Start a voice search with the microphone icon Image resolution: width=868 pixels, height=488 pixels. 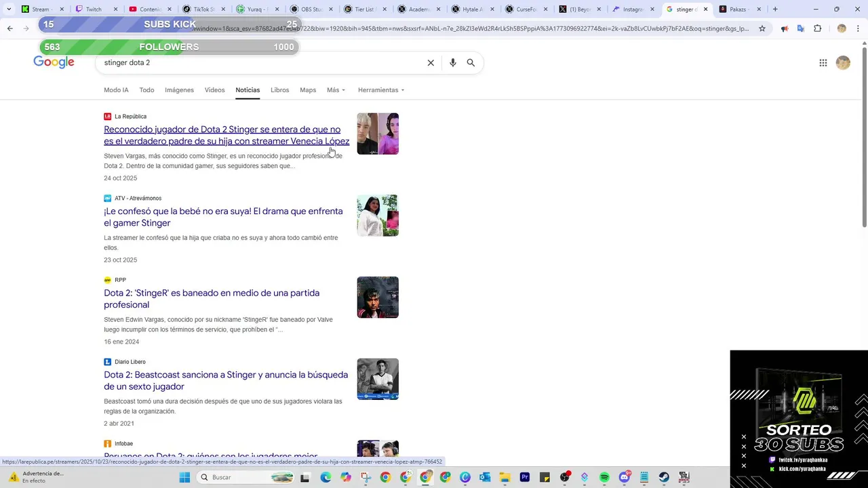(453, 62)
